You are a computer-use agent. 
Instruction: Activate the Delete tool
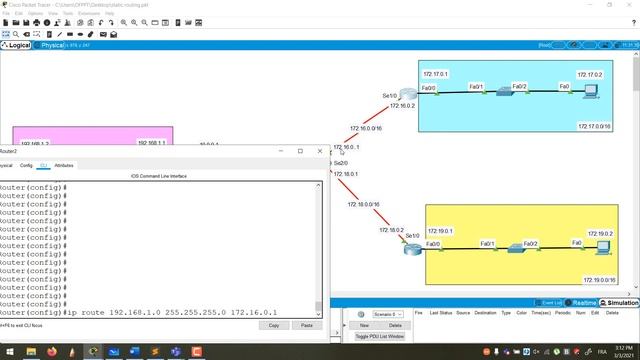27,34
